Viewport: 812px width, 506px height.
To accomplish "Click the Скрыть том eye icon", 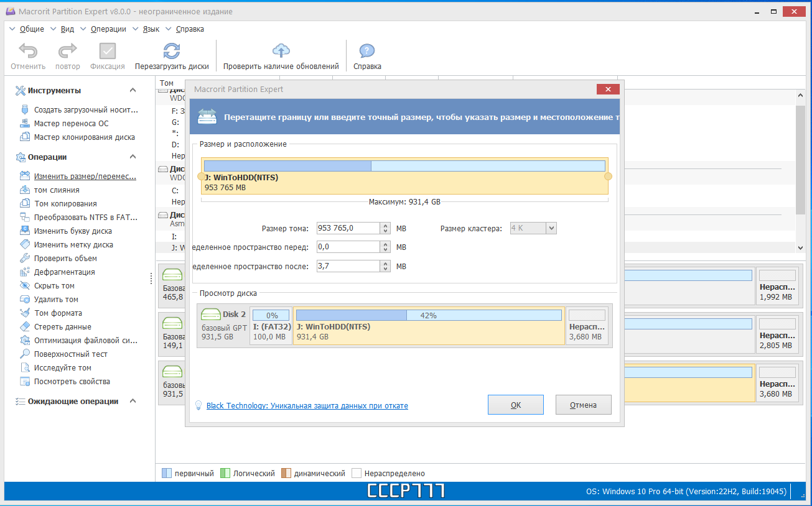I will point(25,285).
